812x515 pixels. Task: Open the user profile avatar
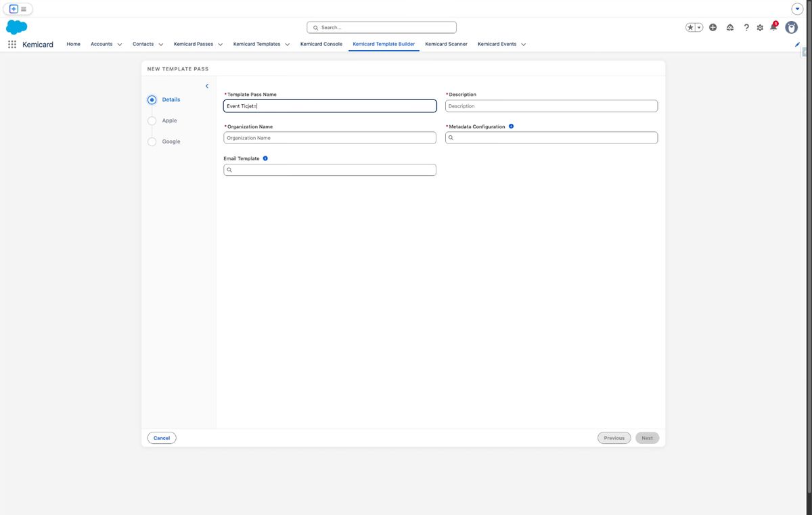point(791,27)
